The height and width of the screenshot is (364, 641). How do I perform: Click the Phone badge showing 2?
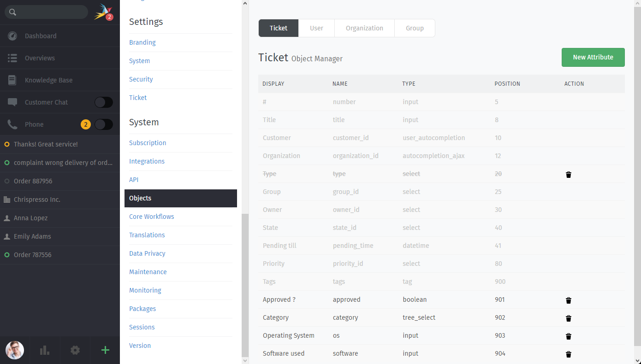coord(85,124)
